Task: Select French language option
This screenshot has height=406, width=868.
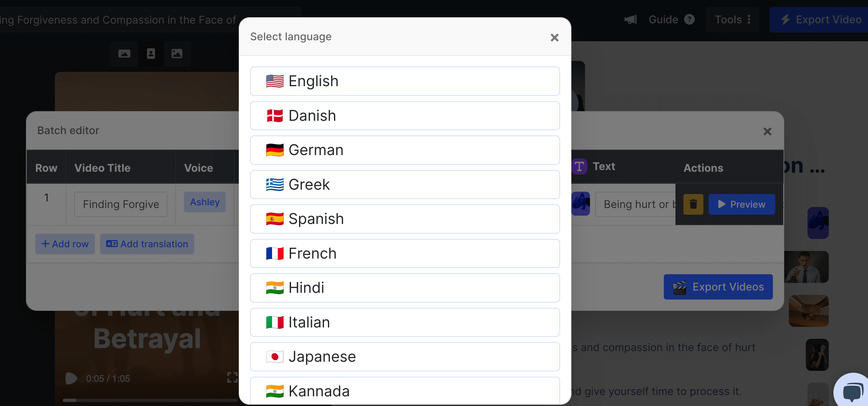Action: pos(405,253)
